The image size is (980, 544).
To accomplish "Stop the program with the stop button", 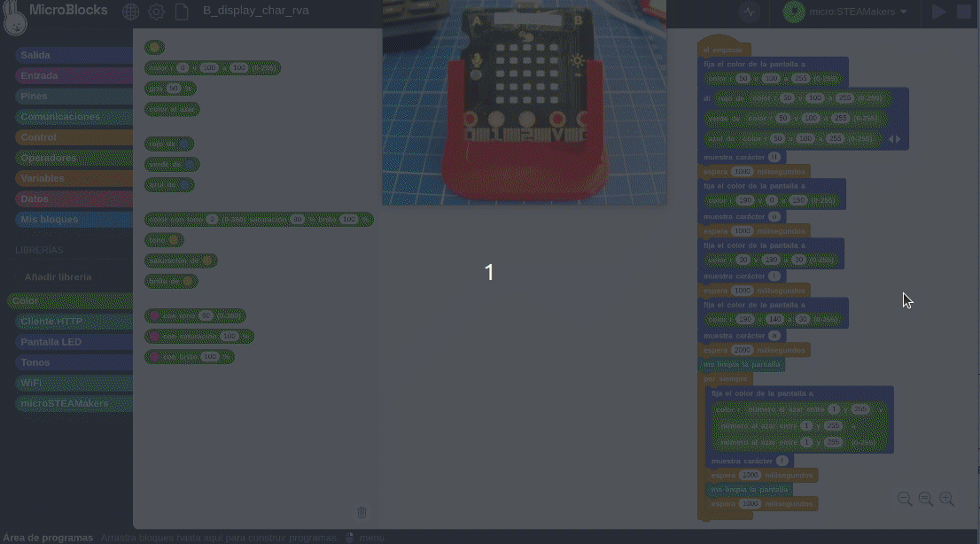I will pos(964,12).
